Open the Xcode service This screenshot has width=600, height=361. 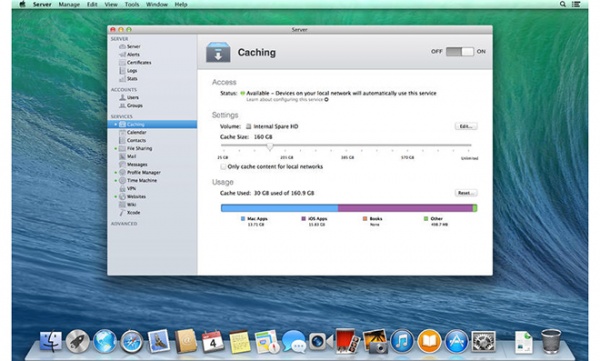(133, 212)
